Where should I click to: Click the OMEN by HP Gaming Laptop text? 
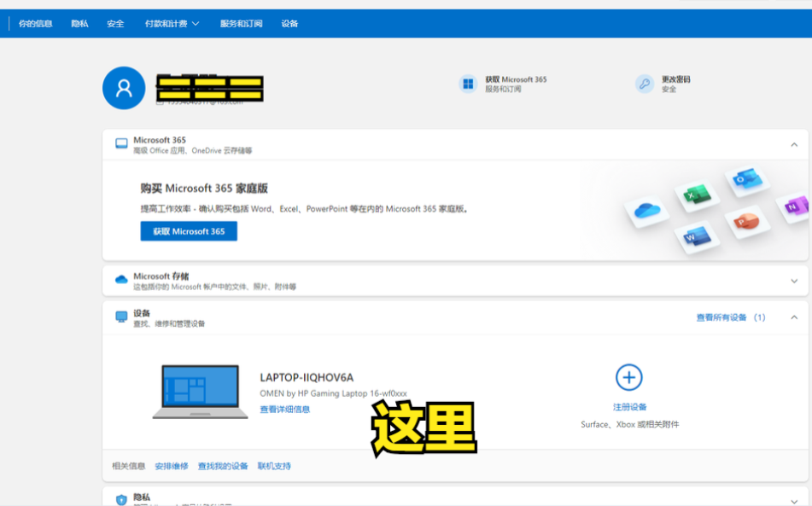click(x=334, y=393)
